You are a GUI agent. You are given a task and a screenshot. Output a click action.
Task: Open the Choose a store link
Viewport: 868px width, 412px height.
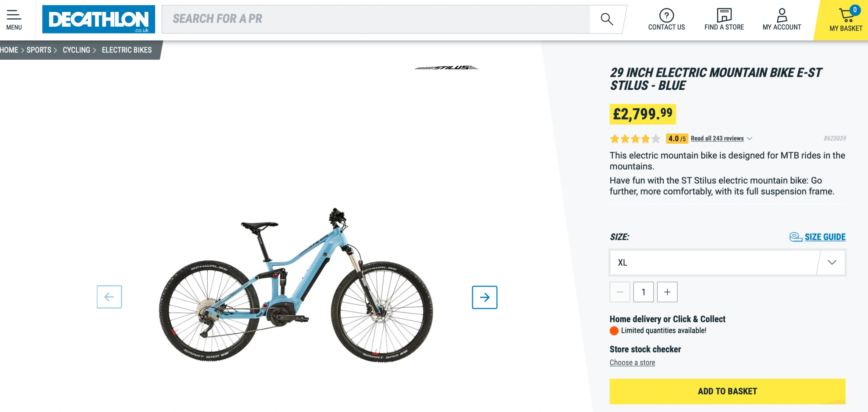(632, 362)
